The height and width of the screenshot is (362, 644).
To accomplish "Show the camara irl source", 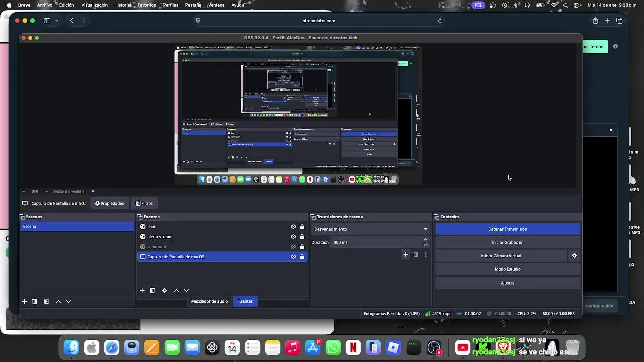I will tap(293, 247).
